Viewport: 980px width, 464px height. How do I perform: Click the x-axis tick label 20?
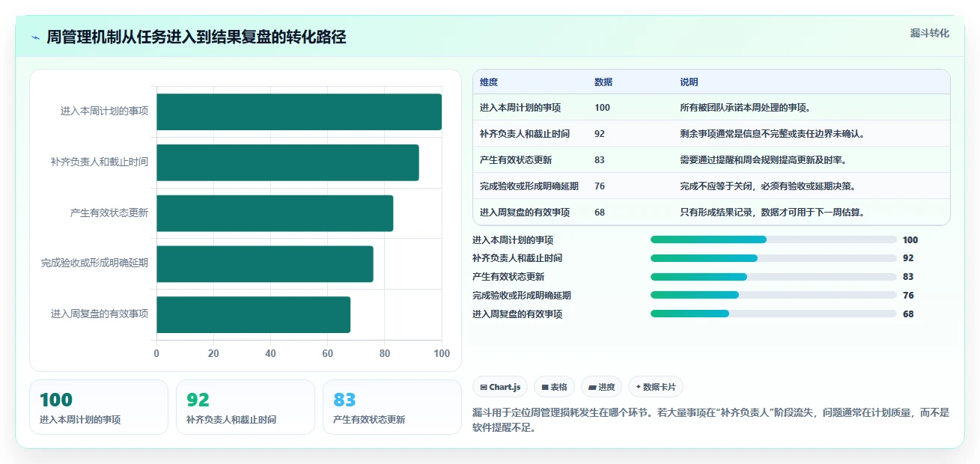pyautogui.click(x=213, y=353)
